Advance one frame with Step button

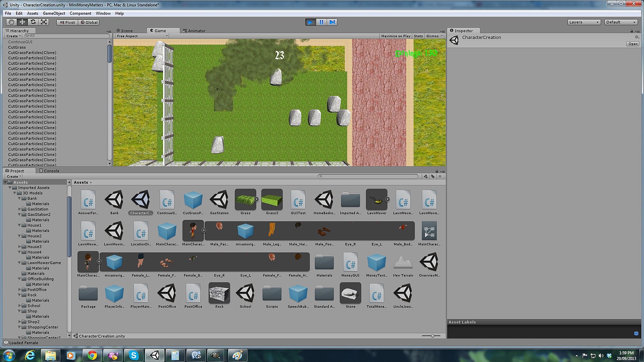click(332, 22)
